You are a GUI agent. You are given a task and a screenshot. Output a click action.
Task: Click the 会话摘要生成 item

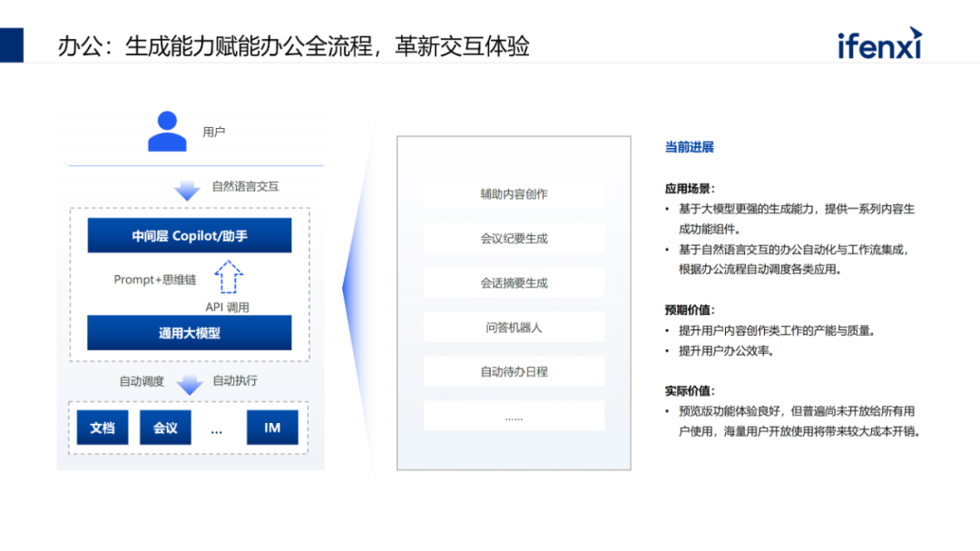pyautogui.click(x=514, y=282)
